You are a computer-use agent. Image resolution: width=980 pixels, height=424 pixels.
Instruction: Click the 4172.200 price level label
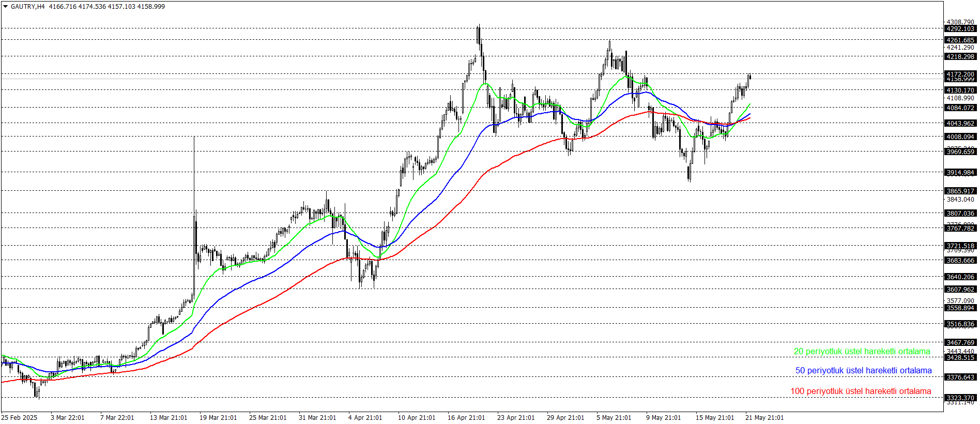960,74
